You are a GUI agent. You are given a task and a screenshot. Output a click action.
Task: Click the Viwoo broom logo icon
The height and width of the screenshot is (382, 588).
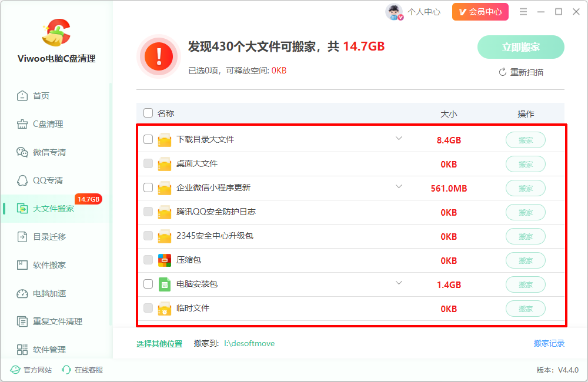56,33
